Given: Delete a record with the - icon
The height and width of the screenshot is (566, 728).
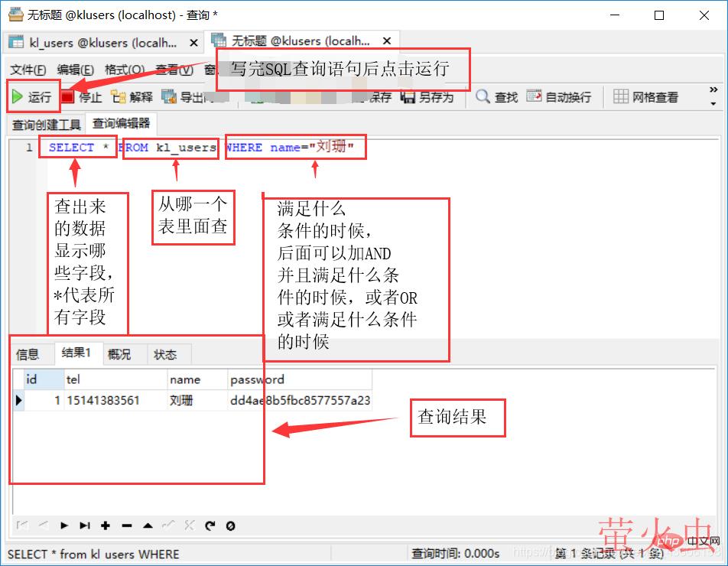Looking at the screenshot, I should 127,525.
